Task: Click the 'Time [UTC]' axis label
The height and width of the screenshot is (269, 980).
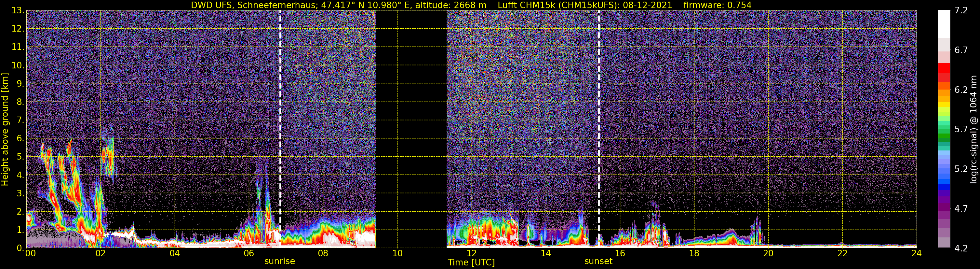Action: click(471, 262)
